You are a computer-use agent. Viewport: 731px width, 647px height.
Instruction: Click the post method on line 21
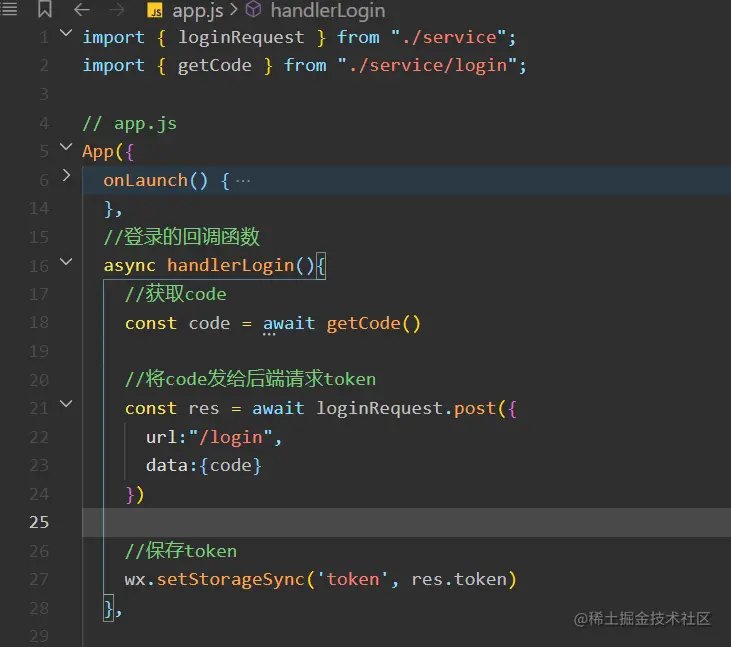pyautogui.click(x=475, y=409)
